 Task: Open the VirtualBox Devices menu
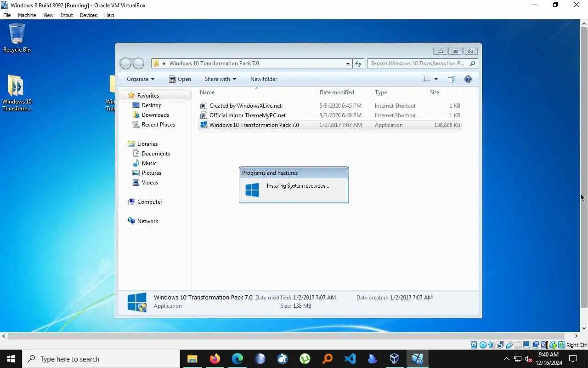88,15
